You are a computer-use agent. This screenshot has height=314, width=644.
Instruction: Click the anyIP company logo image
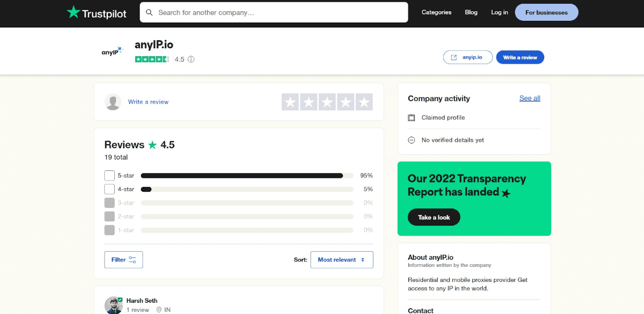point(112,52)
